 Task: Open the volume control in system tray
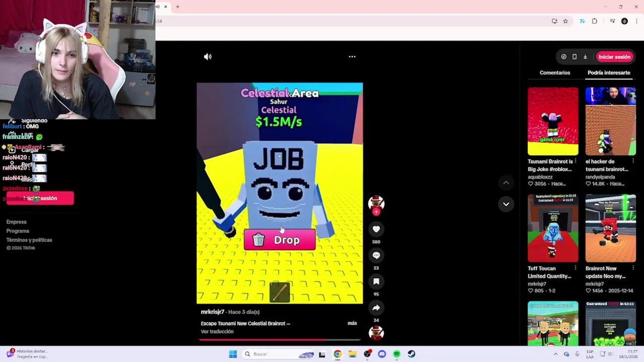(x=610, y=354)
